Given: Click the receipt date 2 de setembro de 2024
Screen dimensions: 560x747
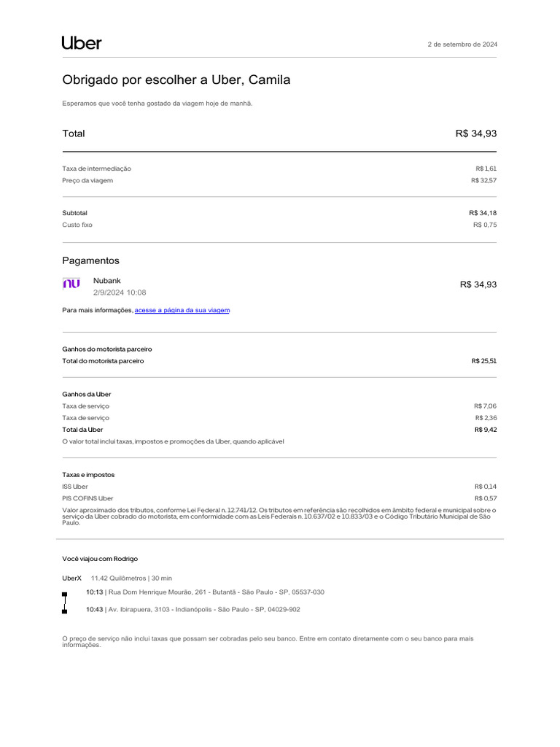Looking at the screenshot, I should [462, 44].
